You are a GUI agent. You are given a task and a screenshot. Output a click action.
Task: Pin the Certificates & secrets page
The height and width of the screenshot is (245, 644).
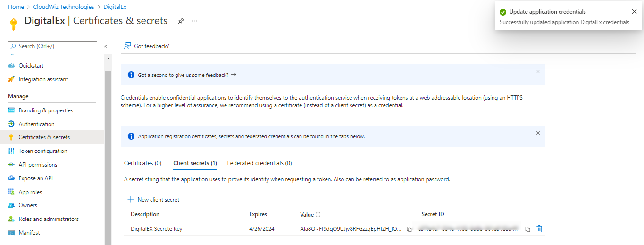click(x=181, y=21)
